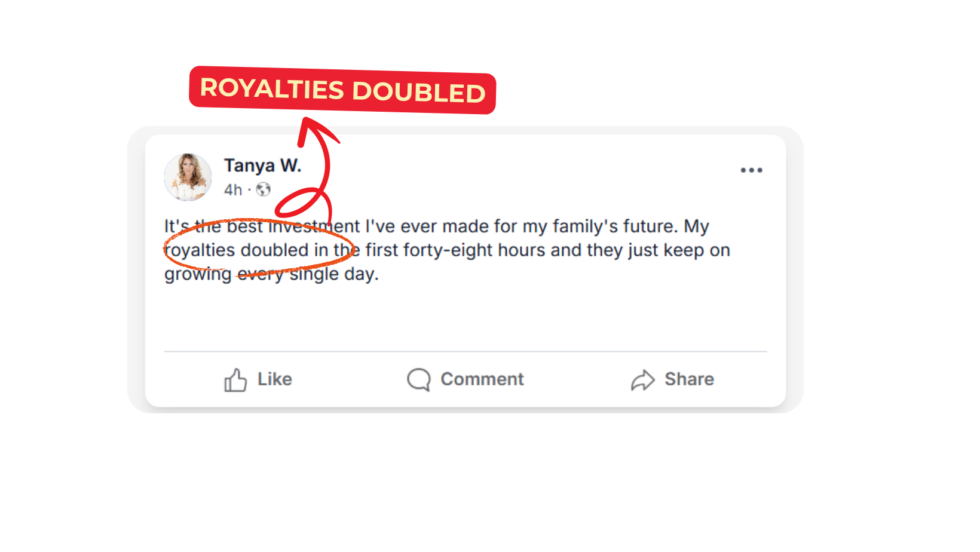Click the Tanya W. profile name
980x552 pixels.
pos(262,165)
